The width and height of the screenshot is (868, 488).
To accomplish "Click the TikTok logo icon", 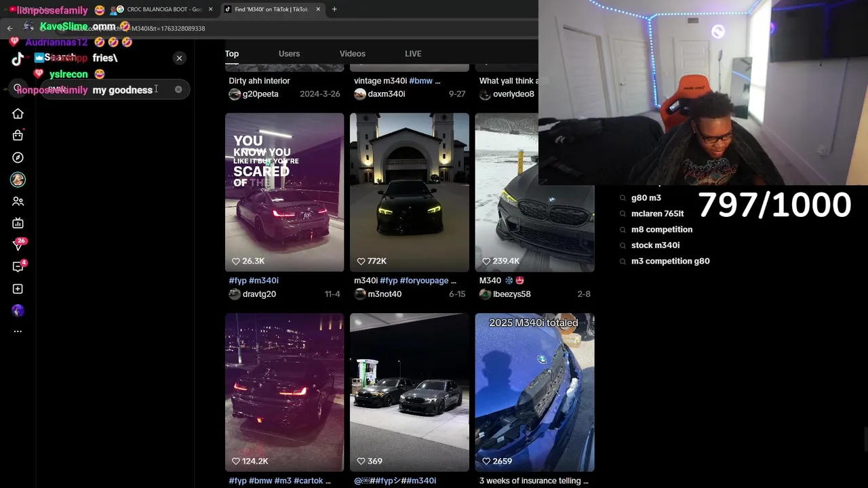I will click(18, 59).
